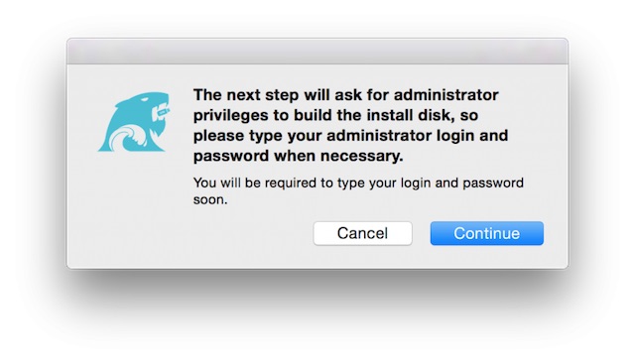This screenshot has height=364, width=635.
Task: Confirm with the blue Continue button
Action: (x=487, y=233)
